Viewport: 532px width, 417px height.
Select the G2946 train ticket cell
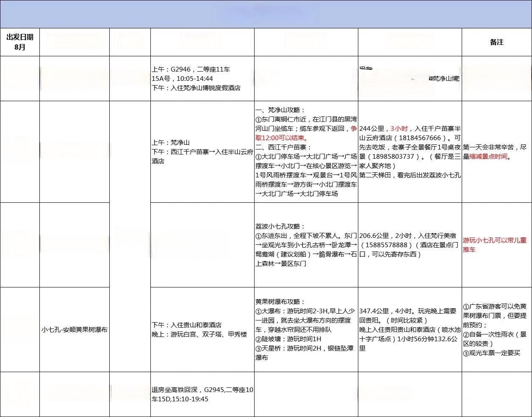pos(202,79)
